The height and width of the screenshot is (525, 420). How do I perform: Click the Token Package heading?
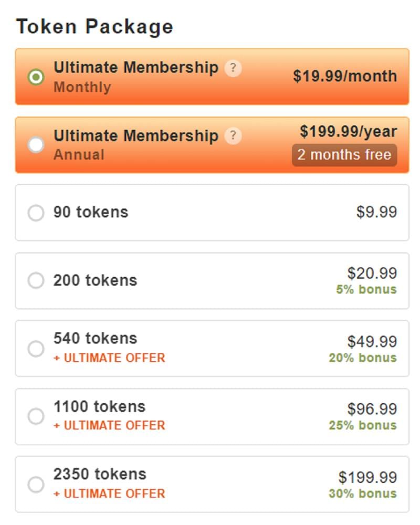(x=96, y=25)
